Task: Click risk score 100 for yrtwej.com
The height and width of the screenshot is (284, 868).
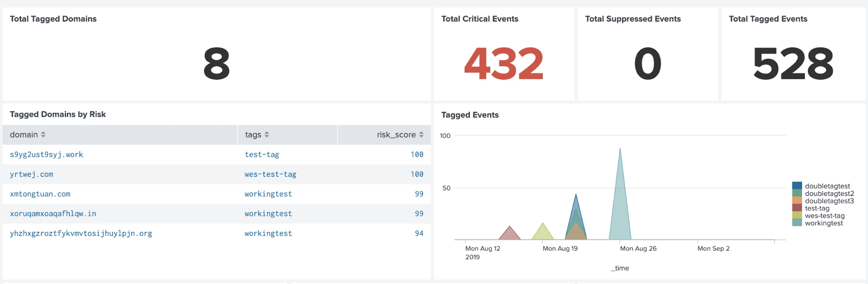Action: coord(417,174)
